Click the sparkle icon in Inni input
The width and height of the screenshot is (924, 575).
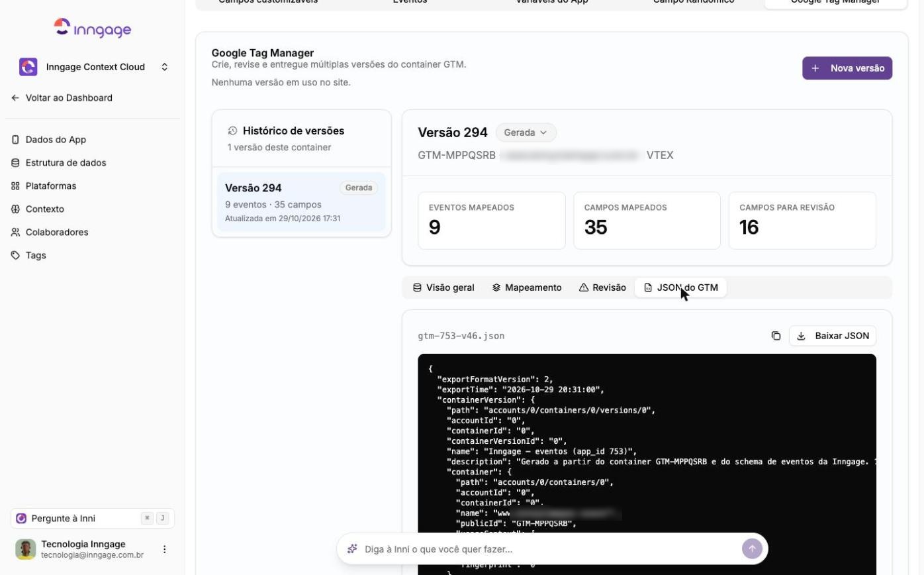click(x=353, y=549)
